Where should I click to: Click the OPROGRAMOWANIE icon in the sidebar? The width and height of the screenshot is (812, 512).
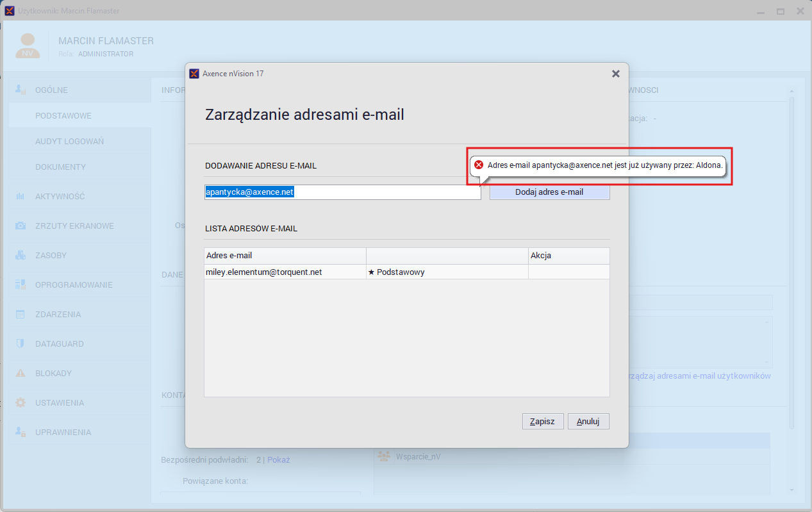21,285
